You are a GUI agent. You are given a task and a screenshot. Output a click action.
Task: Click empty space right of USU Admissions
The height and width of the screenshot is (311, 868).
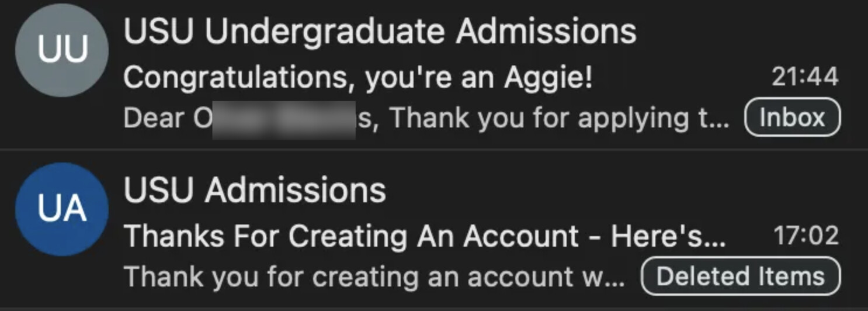click(x=584, y=190)
